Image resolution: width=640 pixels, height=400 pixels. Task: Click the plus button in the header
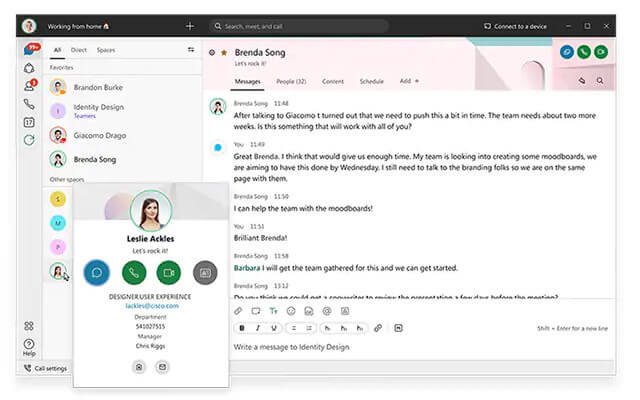coord(190,26)
